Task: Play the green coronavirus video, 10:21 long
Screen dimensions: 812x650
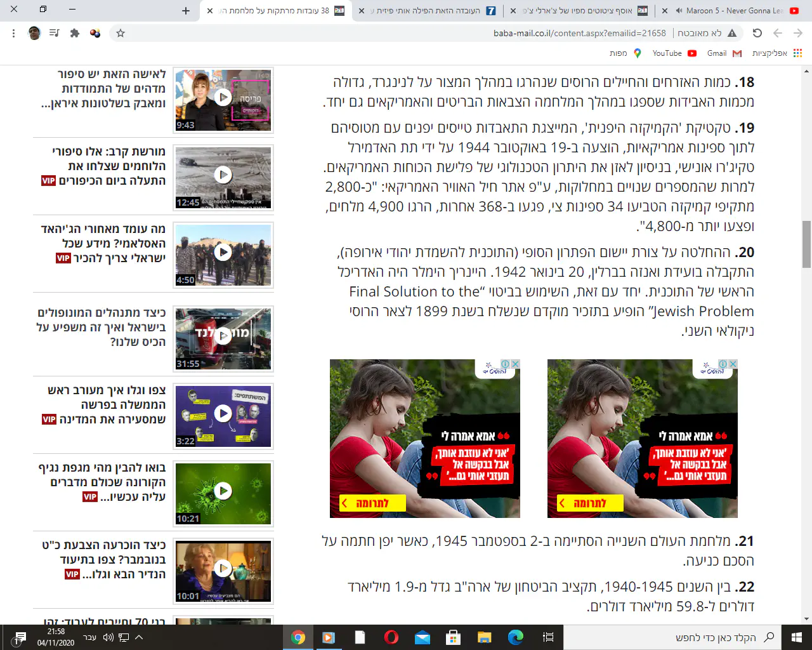Action: coord(223,491)
